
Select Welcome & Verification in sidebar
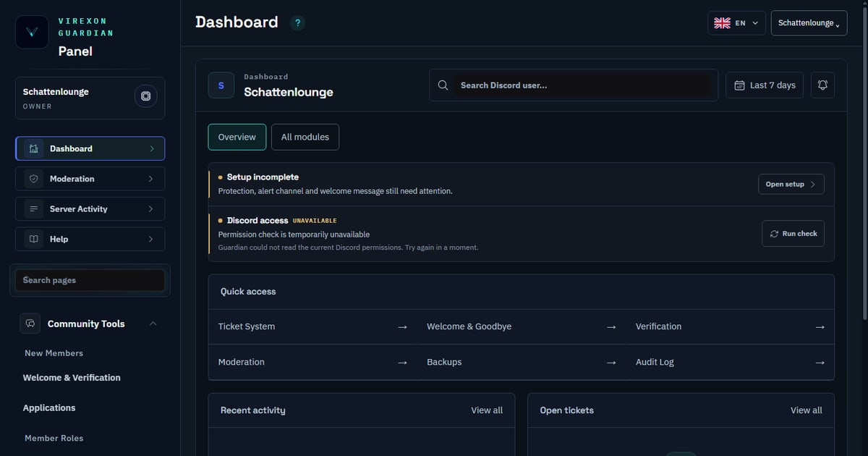coord(72,378)
